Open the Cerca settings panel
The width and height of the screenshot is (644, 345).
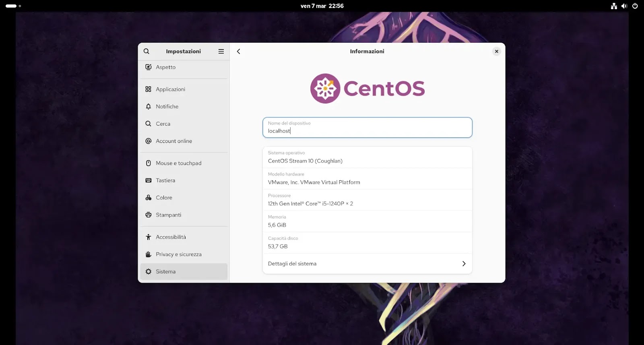click(163, 124)
